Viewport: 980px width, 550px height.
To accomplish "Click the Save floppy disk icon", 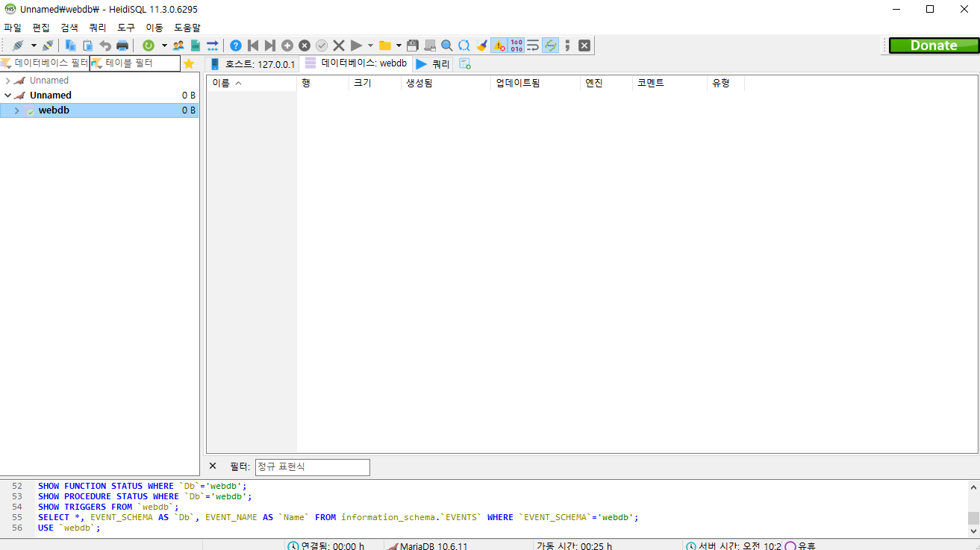I will tap(413, 46).
